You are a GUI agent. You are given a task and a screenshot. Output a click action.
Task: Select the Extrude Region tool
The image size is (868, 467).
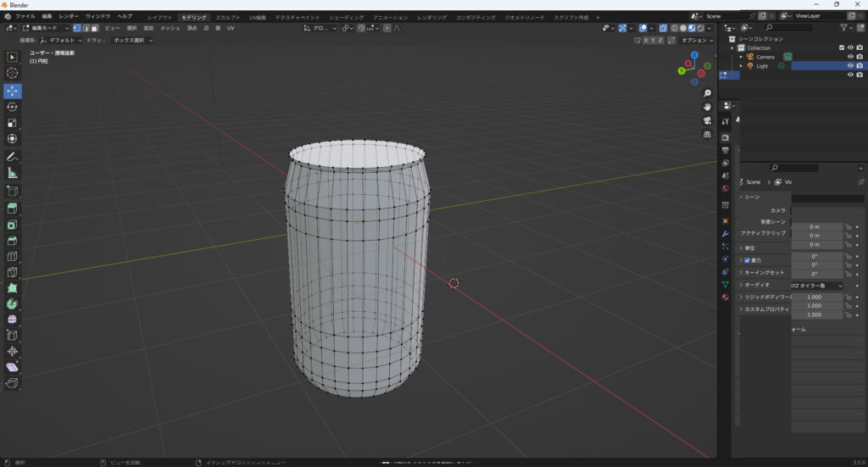(12, 208)
